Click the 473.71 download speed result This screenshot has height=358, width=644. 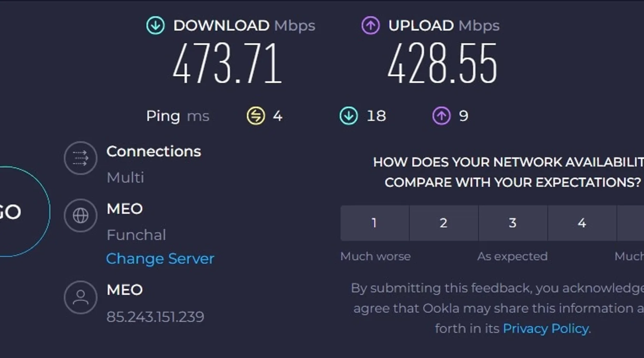(228, 64)
